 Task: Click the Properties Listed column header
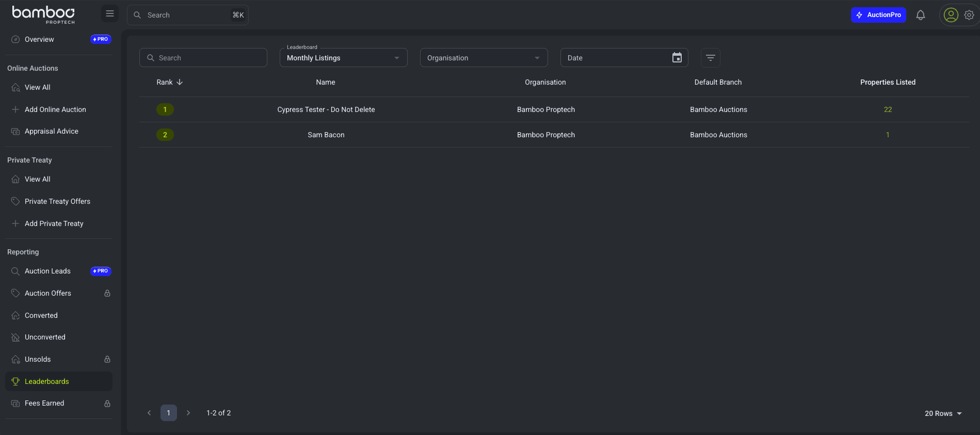888,82
